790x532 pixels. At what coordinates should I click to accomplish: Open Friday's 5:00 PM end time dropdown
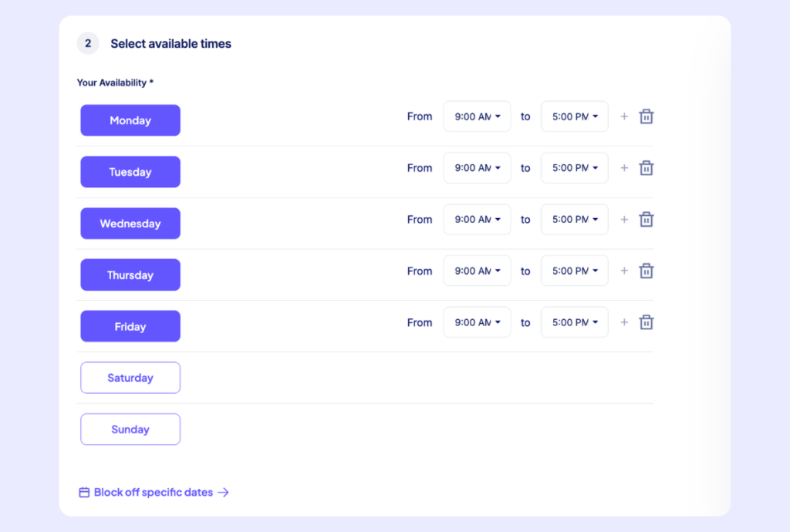coord(574,322)
